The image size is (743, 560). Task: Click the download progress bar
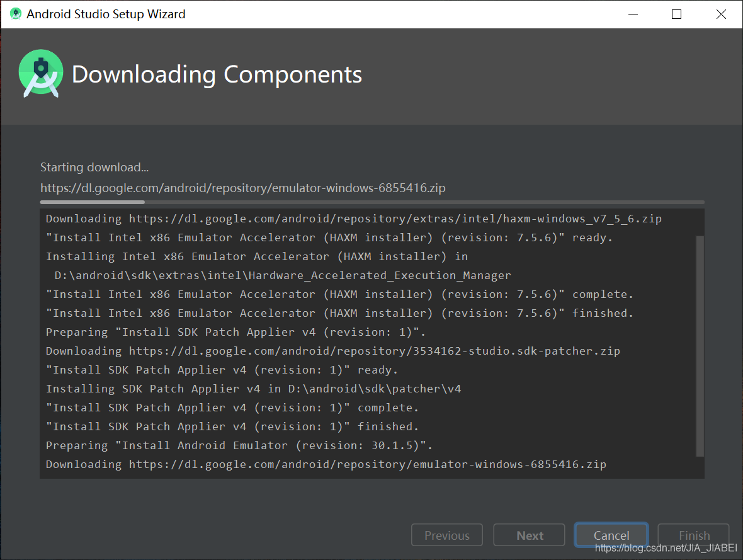372,202
